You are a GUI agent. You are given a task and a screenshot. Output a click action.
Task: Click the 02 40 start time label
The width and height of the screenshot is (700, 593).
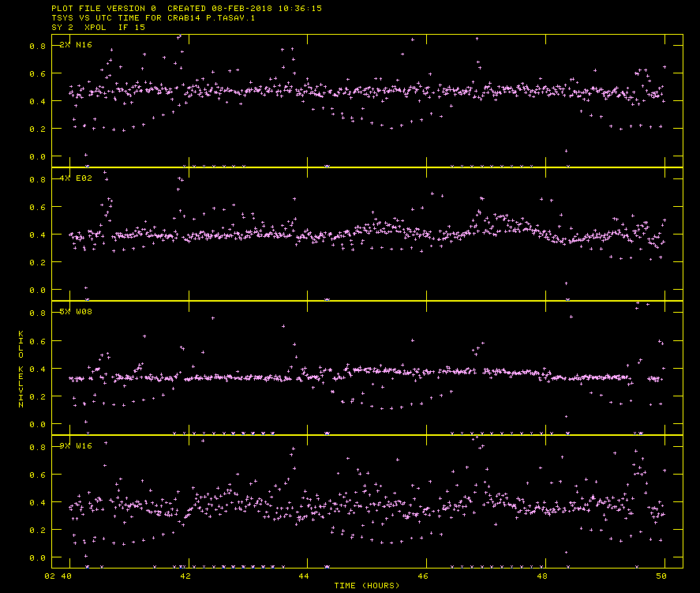pos(59,577)
